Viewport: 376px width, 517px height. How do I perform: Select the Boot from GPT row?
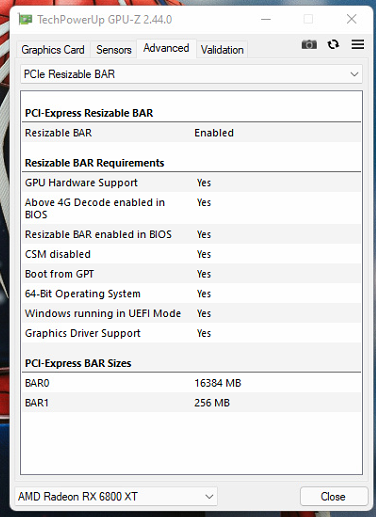[191, 274]
